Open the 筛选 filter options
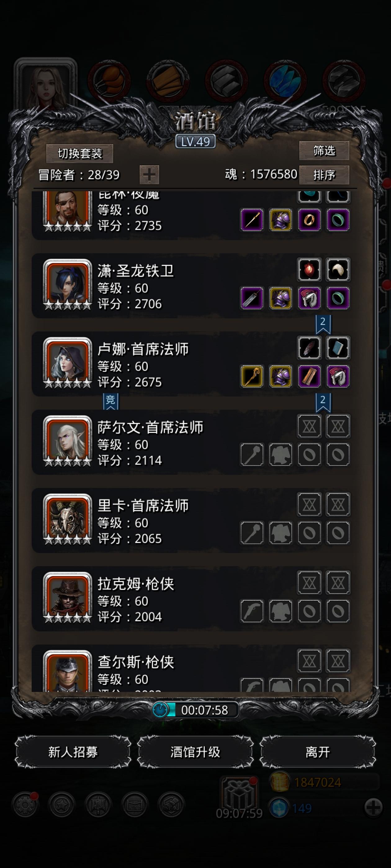The width and height of the screenshot is (391, 868). click(x=324, y=151)
